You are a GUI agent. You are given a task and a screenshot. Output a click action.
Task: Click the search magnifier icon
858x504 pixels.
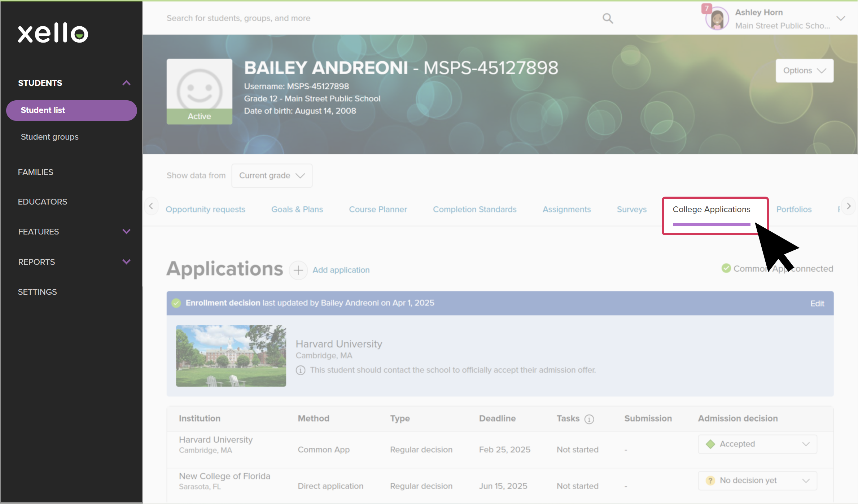click(x=608, y=18)
